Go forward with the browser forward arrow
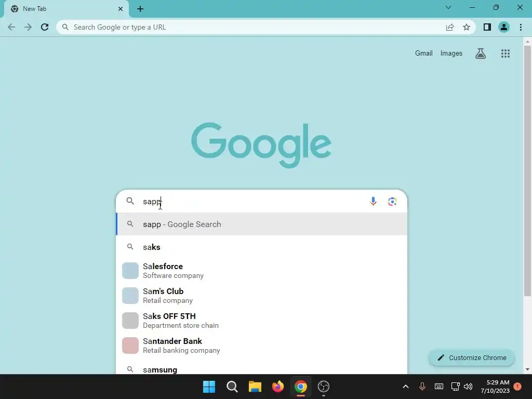Screen dimensions: 532x399 pyautogui.click(x=28, y=27)
